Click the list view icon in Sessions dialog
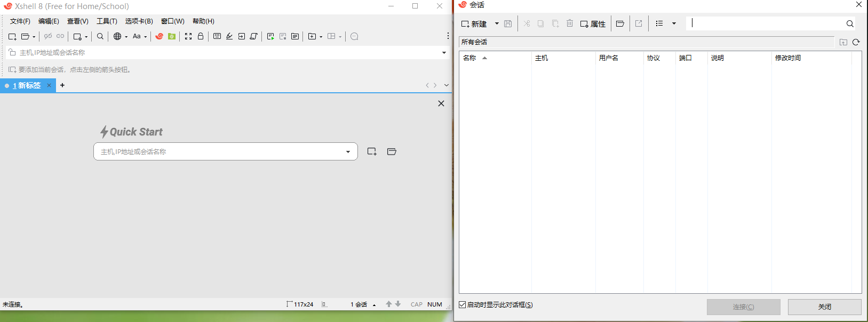This screenshot has width=868, height=322. tap(659, 23)
